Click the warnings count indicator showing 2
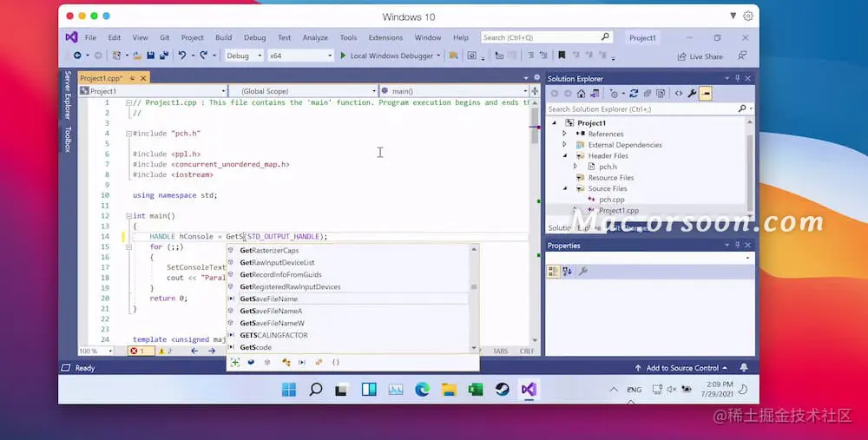868x440 pixels. pos(165,351)
